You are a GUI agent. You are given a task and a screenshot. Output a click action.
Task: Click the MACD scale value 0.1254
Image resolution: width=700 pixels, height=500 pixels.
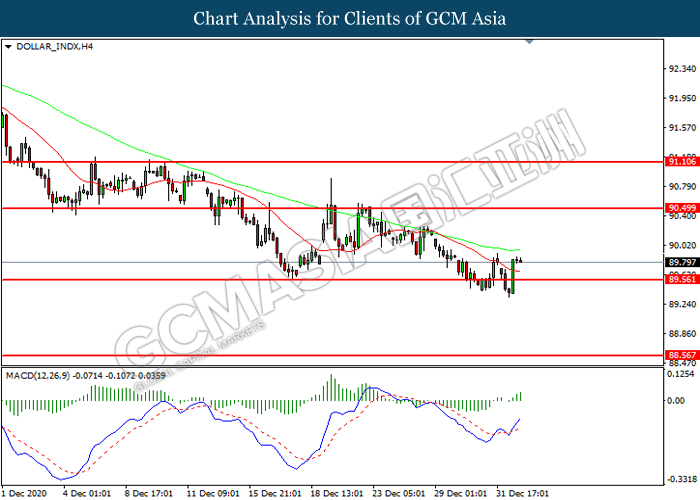tap(681, 374)
